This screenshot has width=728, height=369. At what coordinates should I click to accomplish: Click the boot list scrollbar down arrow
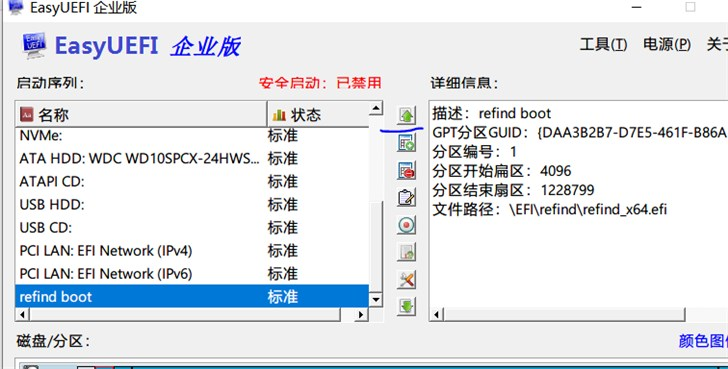point(376,300)
